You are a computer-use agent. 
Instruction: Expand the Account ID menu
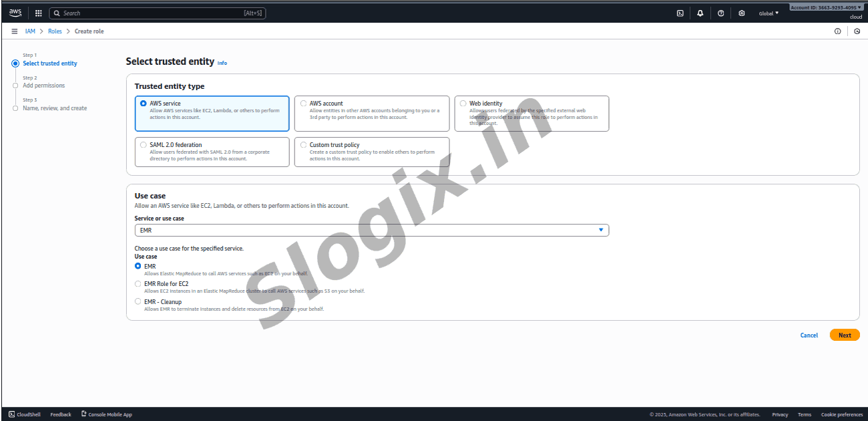826,7
